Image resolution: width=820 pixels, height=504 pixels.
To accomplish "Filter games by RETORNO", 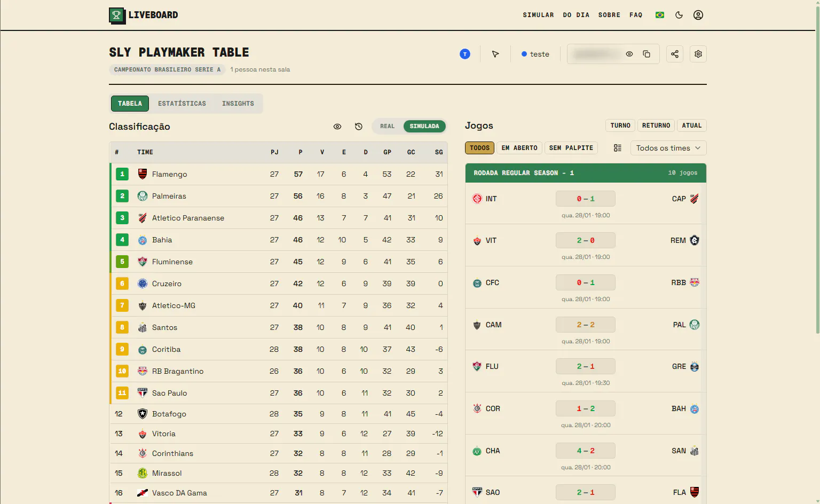I will tap(656, 125).
